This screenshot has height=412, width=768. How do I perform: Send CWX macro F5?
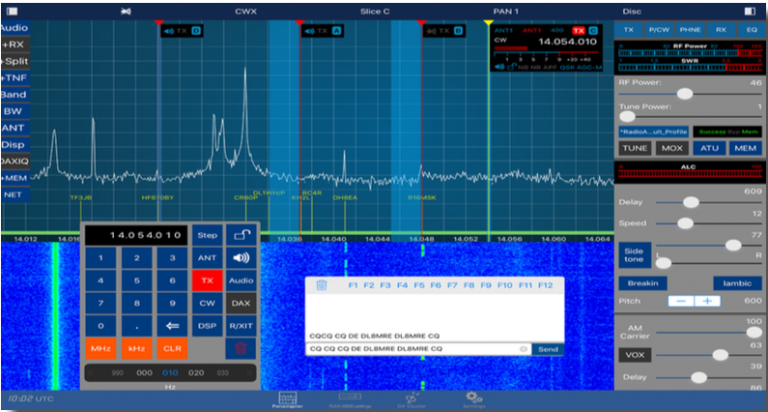[x=419, y=285]
